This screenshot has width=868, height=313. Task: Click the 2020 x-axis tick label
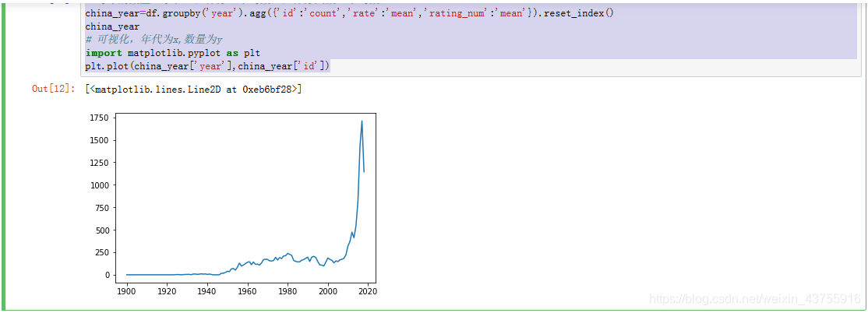pyautogui.click(x=368, y=290)
